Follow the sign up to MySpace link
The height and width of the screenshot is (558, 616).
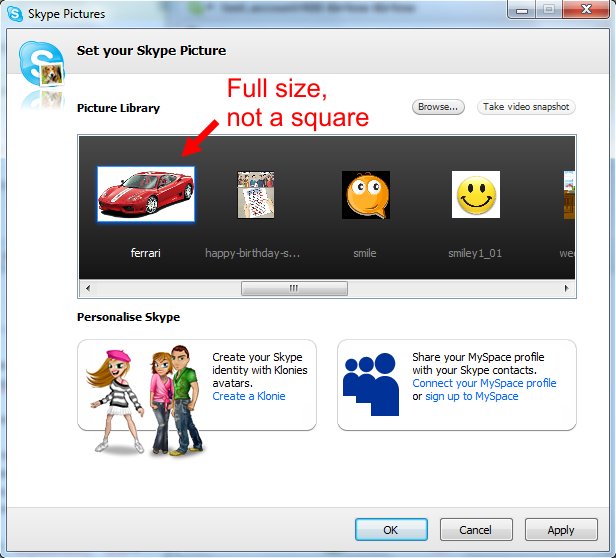(x=471, y=396)
